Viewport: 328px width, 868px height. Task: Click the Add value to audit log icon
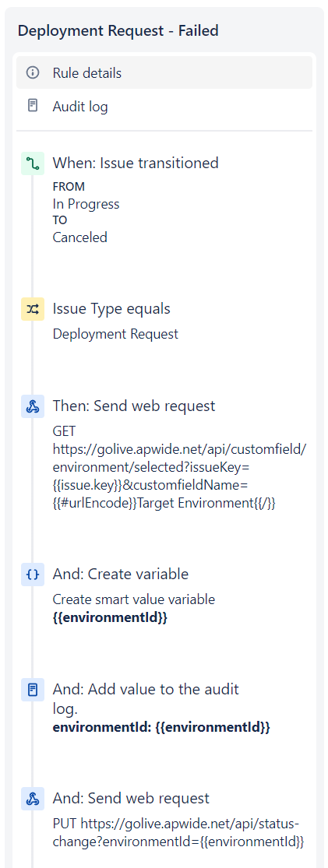(x=33, y=690)
